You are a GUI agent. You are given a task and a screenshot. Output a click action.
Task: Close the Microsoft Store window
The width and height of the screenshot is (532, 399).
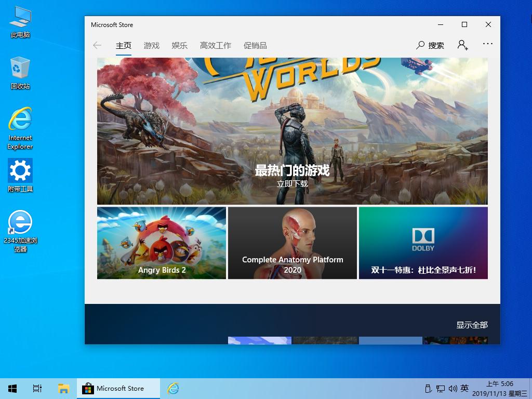(x=488, y=24)
